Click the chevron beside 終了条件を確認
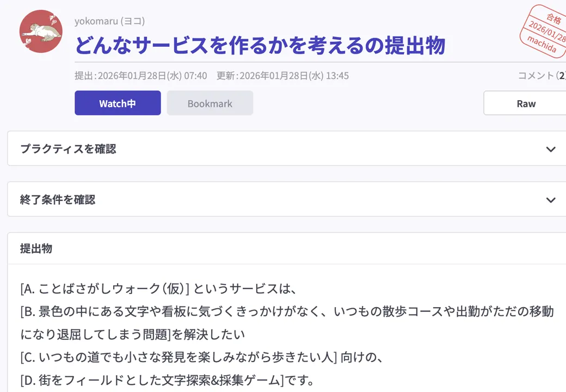 tap(551, 200)
